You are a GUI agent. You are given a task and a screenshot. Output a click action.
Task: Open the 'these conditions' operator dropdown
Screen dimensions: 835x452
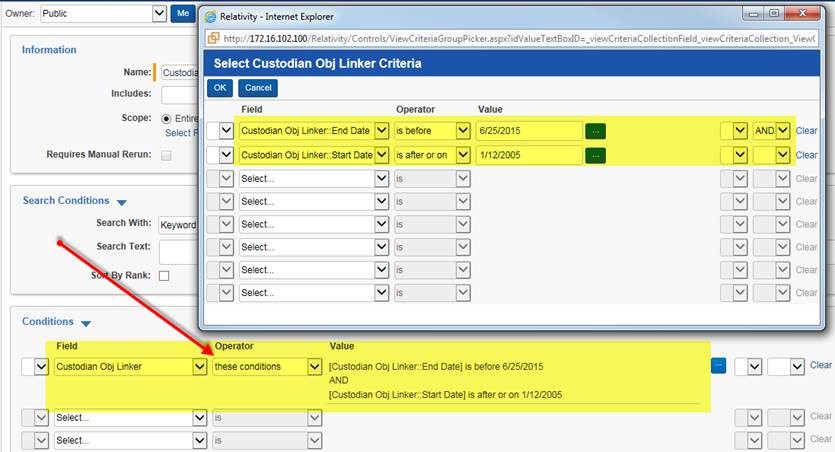point(267,366)
